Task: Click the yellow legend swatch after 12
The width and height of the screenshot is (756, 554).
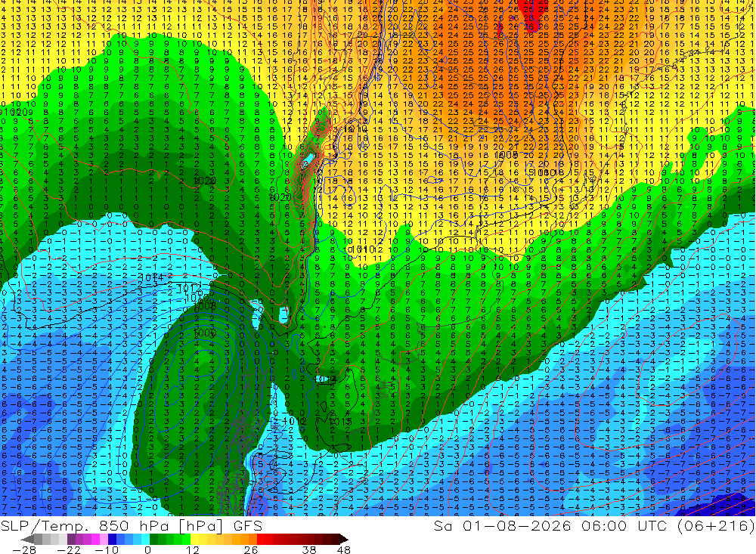Action: (x=194, y=539)
